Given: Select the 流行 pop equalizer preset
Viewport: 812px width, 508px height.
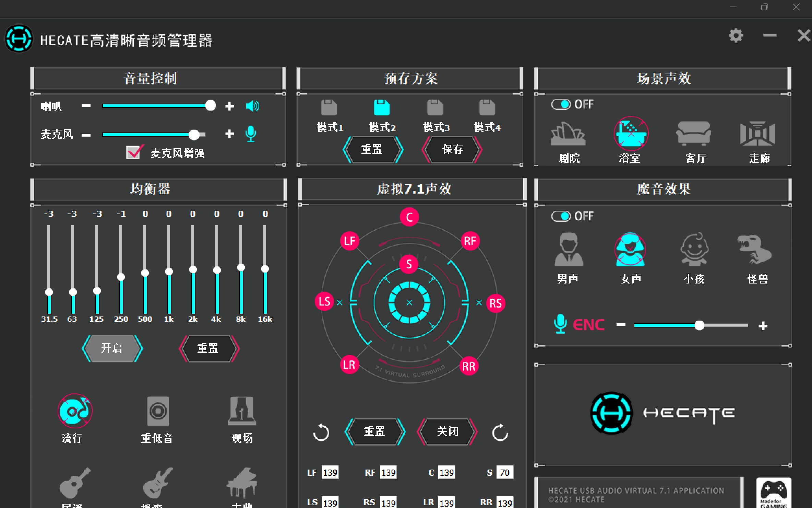Looking at the screenshot, I should coord(75,411).
